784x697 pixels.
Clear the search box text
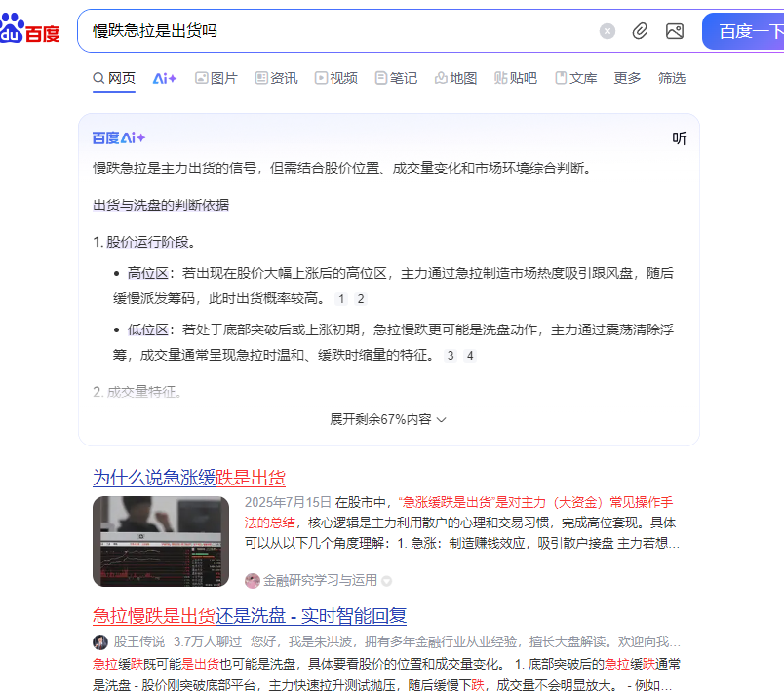(x=607, y=31)
